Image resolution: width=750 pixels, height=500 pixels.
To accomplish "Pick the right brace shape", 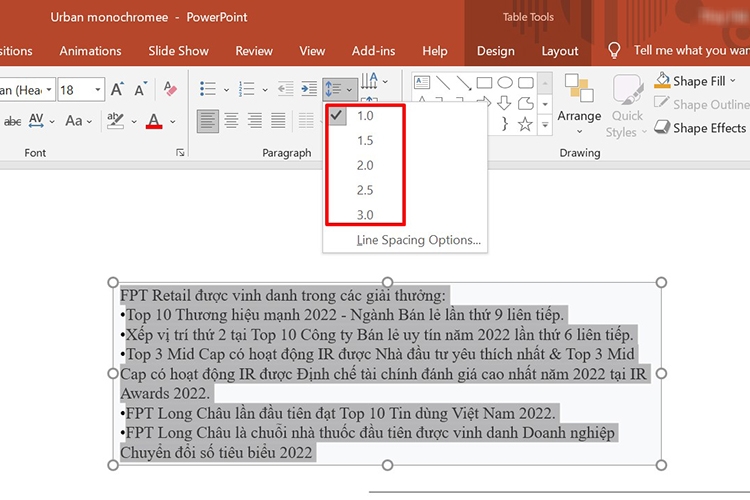I will (x=505, y=124).
